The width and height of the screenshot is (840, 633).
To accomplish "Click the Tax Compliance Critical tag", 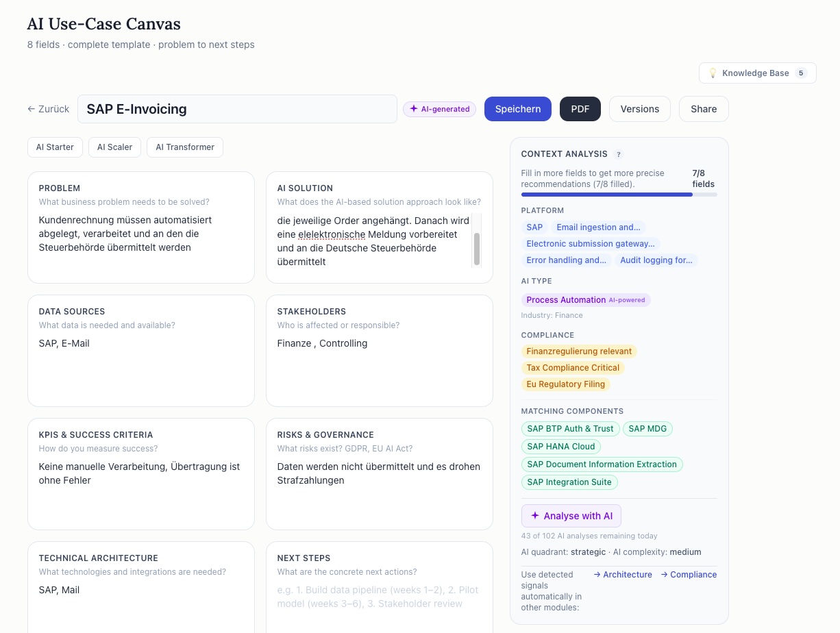I will click(573, 368).
